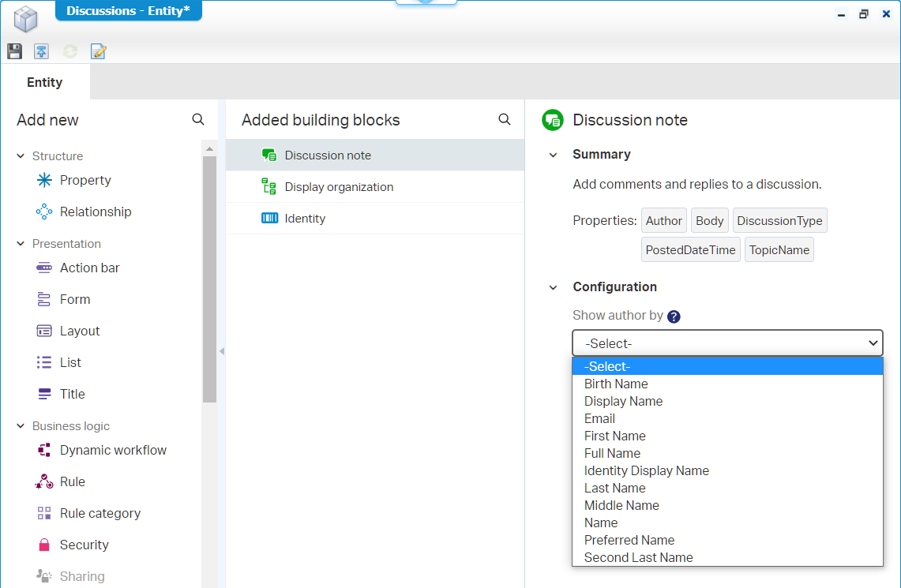The image size is (901, 588).
Task: Search the Added building blocks list
Action: click(505, 119)
